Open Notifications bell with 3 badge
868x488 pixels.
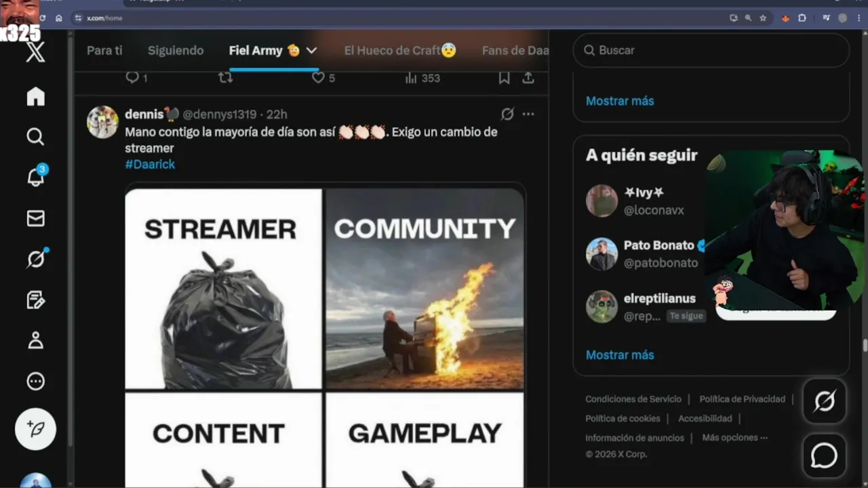(36, 176)
